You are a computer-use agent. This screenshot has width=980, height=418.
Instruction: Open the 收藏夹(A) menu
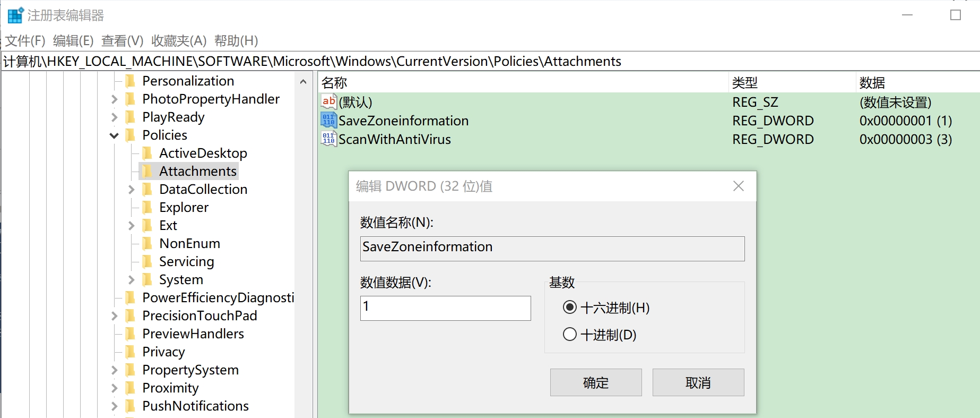tap(179, 41)
